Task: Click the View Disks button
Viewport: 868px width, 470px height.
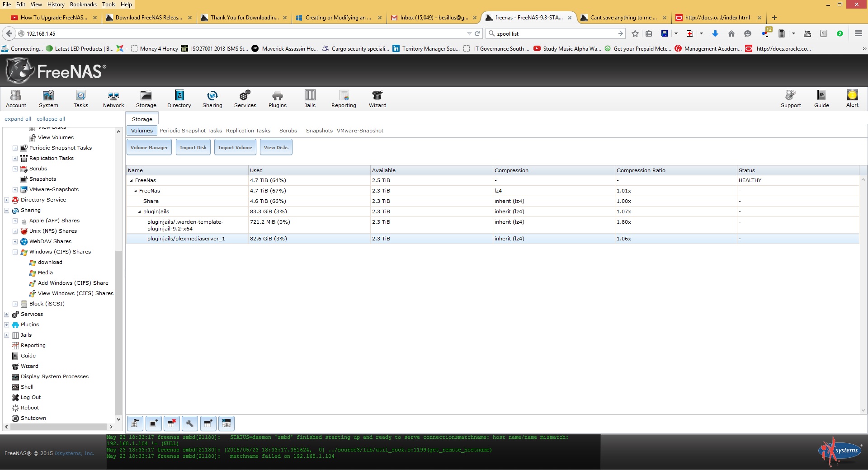Action: (276, 147)
